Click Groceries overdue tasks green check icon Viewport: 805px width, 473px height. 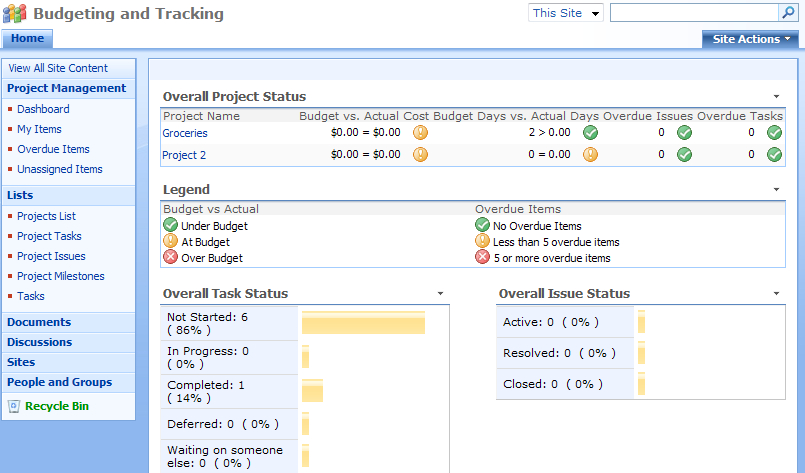click(x=774, y=132)
